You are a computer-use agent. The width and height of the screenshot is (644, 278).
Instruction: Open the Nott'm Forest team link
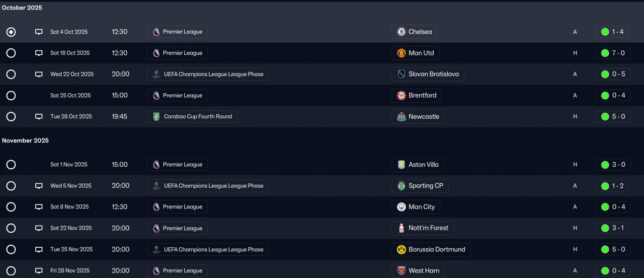point(423,228)
